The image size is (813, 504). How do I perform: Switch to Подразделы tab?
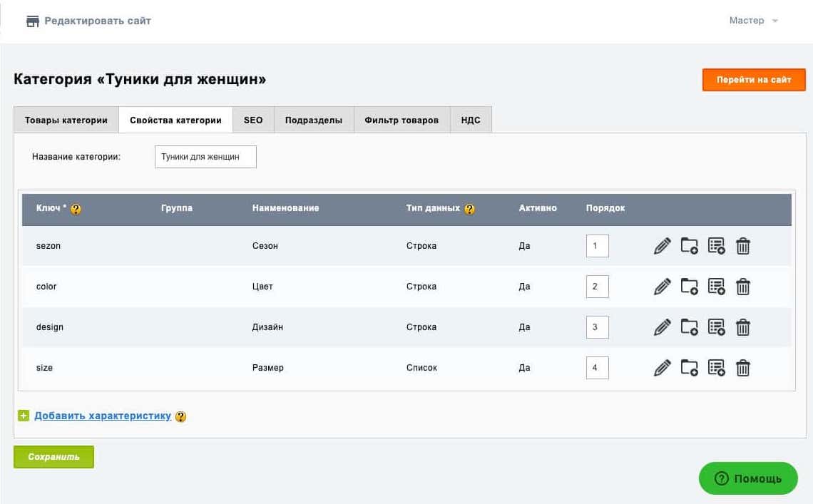(x=314, y=120)
